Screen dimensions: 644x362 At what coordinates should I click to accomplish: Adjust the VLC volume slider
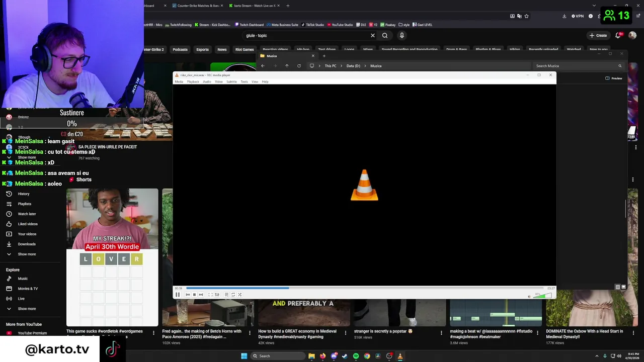542,295
